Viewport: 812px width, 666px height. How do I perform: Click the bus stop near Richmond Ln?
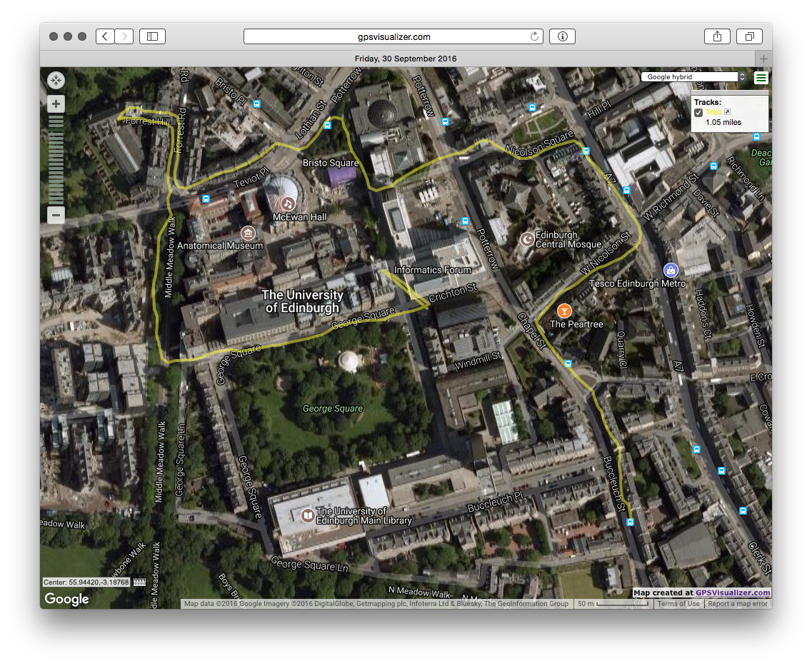coord(713,166)
